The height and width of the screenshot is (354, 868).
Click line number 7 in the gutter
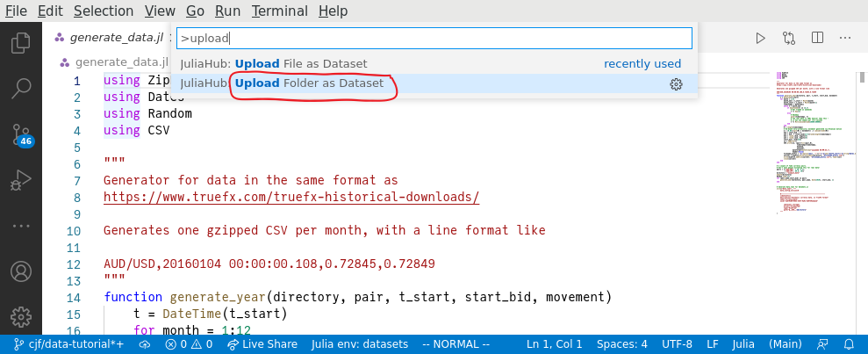point(76,181)
